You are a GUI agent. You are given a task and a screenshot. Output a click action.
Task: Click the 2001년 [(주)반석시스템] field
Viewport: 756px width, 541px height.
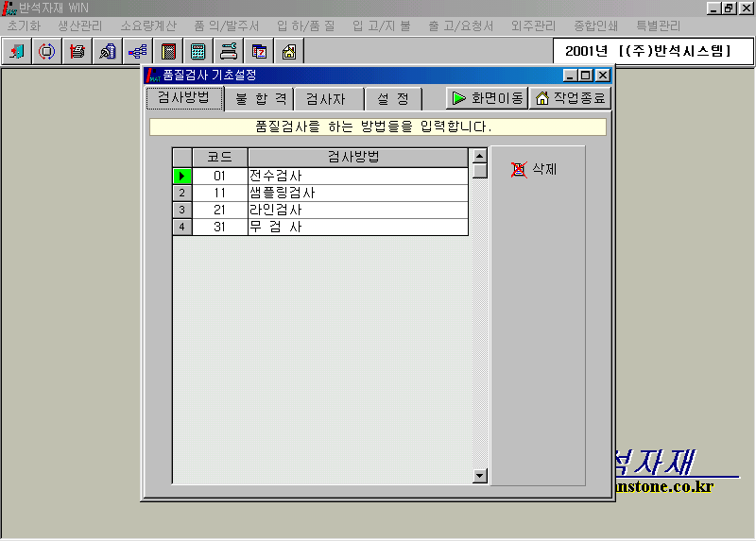pyautogui.click(x=653, y=51)
